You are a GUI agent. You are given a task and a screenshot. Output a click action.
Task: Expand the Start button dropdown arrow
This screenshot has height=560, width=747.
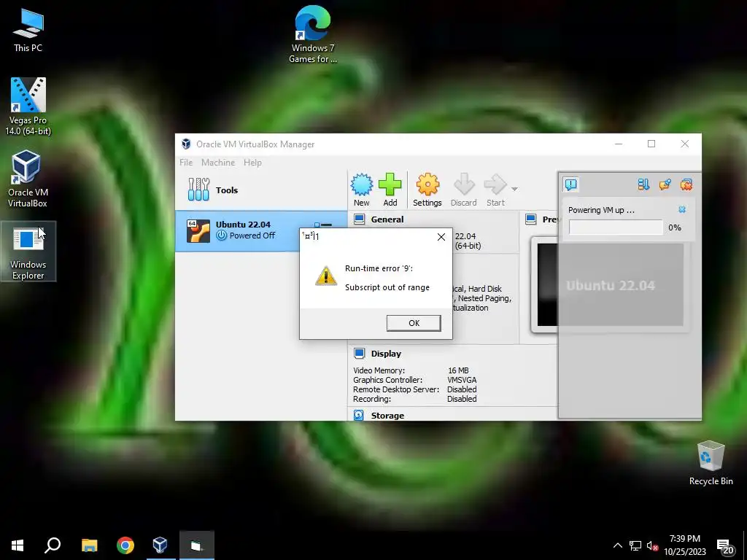click(x=514, y=189)
